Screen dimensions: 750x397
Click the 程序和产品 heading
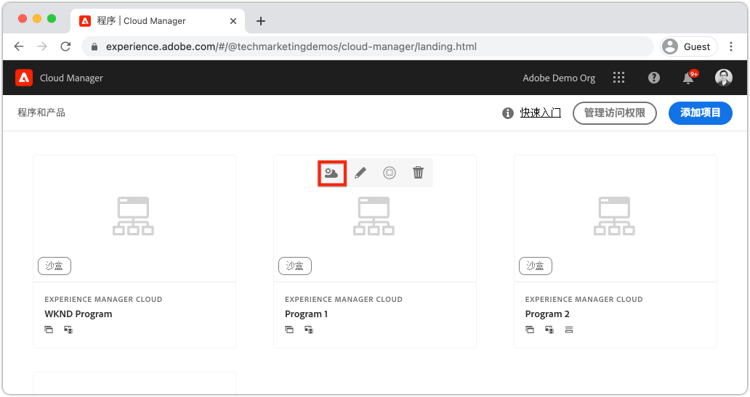(42, 112)
